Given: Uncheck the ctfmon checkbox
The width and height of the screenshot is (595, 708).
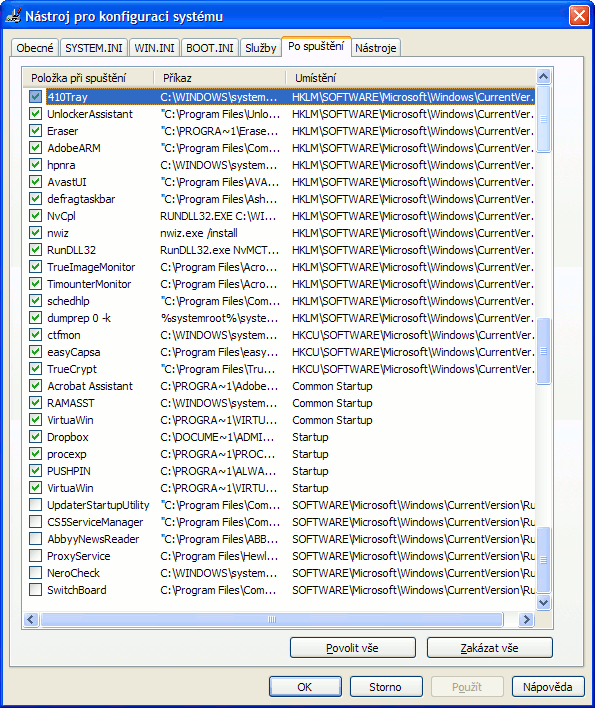Looking at the screenshot, I should [35, 335].
